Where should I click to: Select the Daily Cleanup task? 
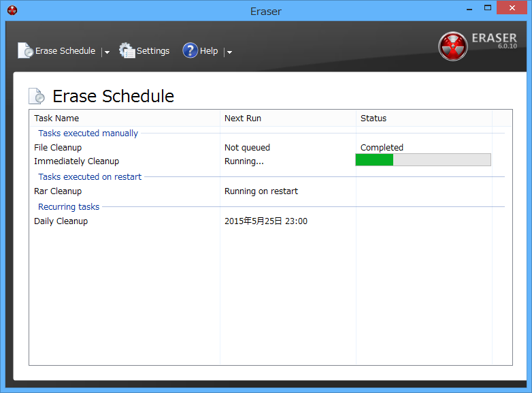(61, 221)
